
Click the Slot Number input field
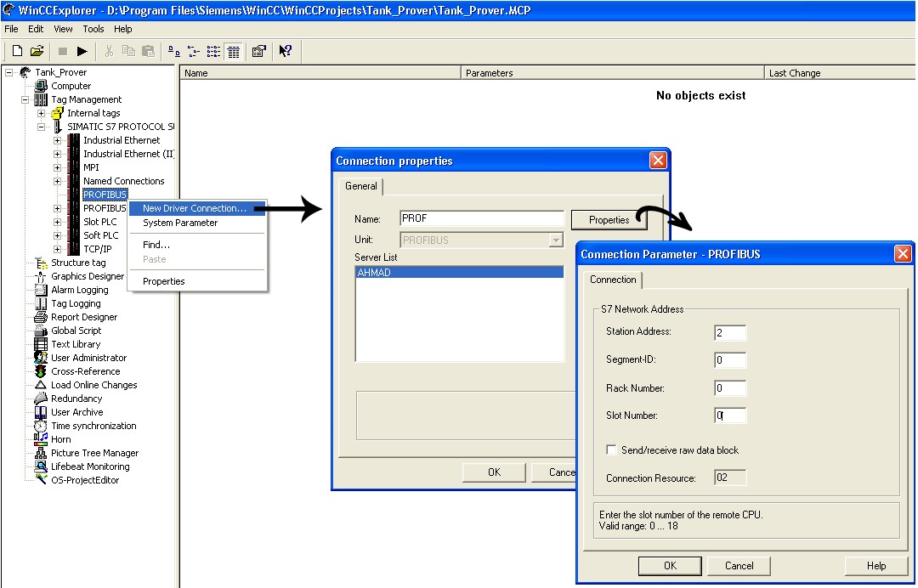click(x=730, y=416)
